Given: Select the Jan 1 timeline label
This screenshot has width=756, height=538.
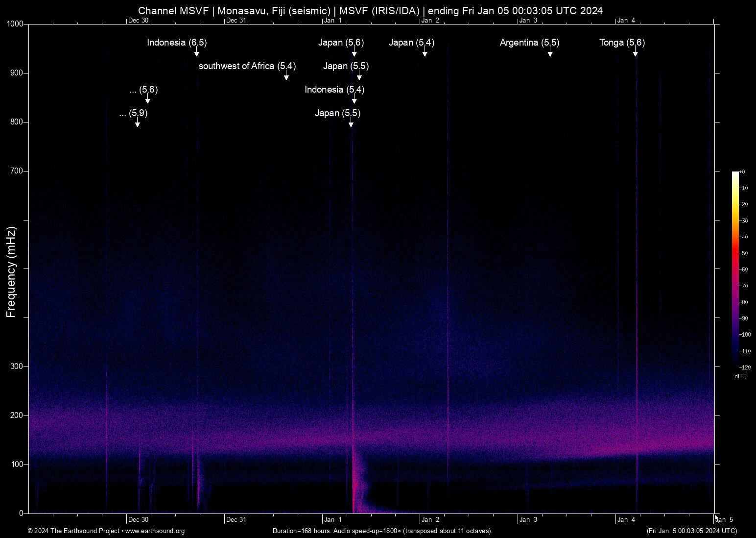Looking at the screenshot, I should (x=333, y=519).
